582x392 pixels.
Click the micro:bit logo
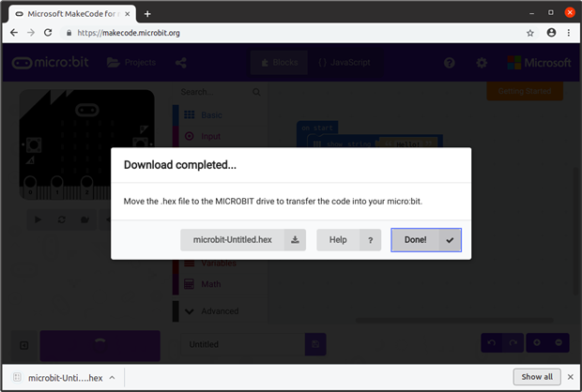[x=50, y=62]
